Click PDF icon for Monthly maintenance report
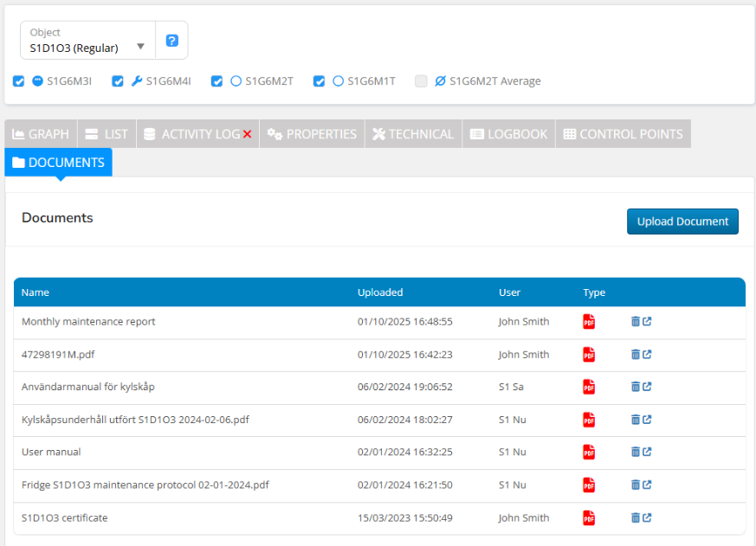The height and width of the screenshot is (546, 756). point(589,322)
